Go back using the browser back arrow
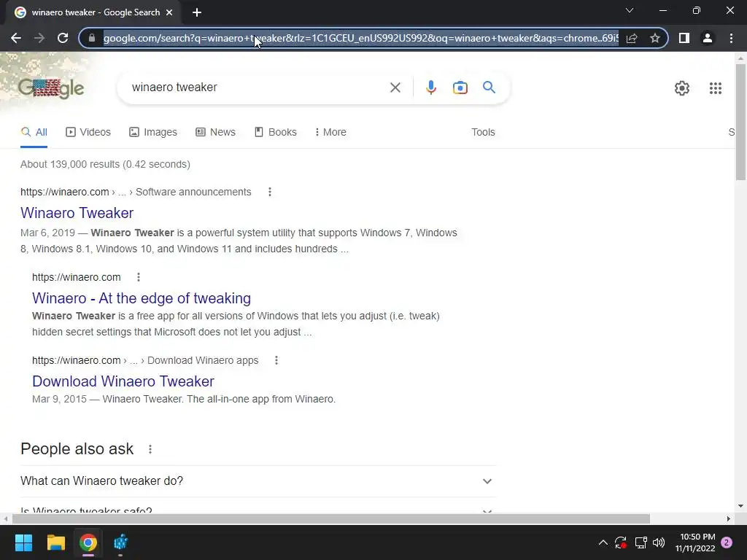Image resolution: width=747 pixels, height=560 pixels. click(16, 38)
